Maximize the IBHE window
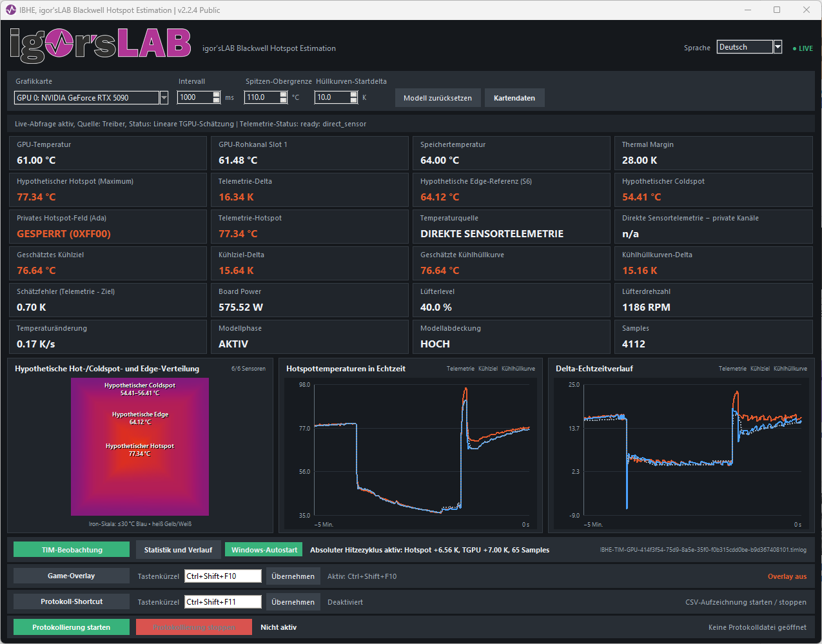This screenshot has height=644, width=822. 777,10
